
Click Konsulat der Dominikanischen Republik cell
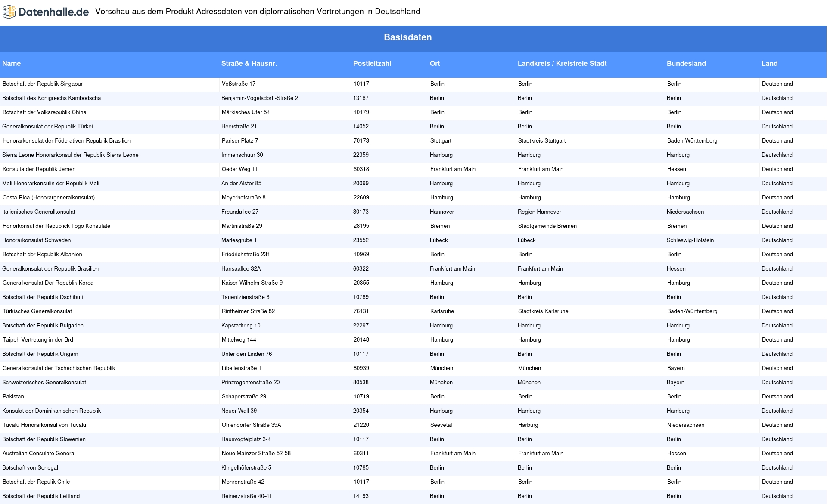tap(52, 411)
